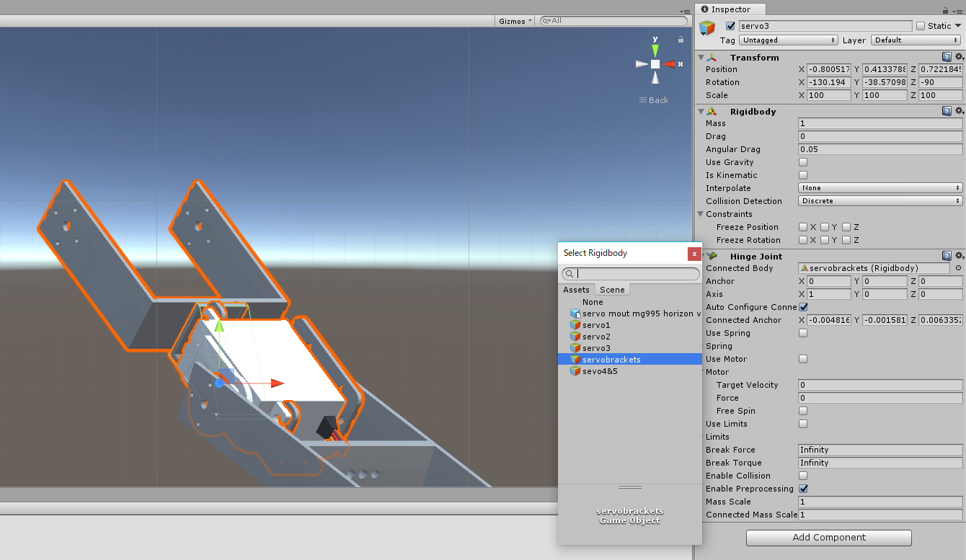Switch to the Scene tab in Select Rigidbody
Viewport: 966px width, 560px height.
(x=611, y=289)
